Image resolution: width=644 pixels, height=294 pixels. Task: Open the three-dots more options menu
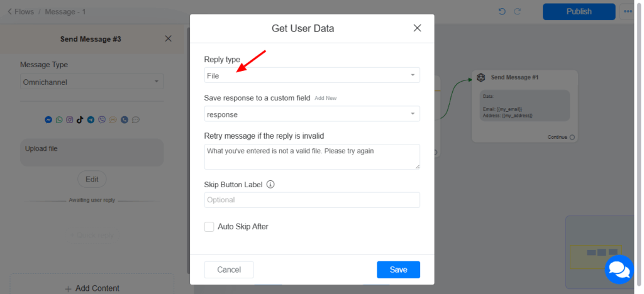628,11
